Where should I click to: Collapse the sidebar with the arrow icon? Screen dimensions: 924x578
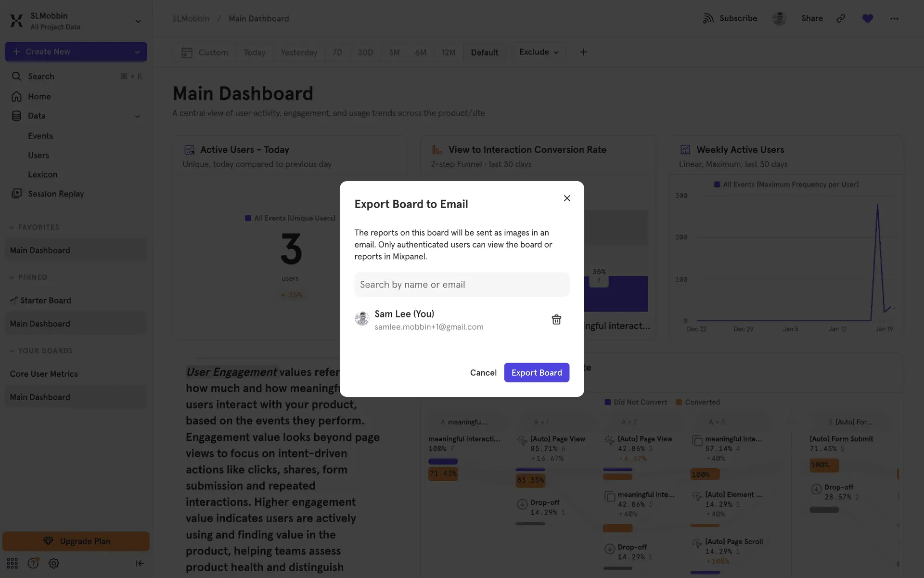[x=140, y=563]
